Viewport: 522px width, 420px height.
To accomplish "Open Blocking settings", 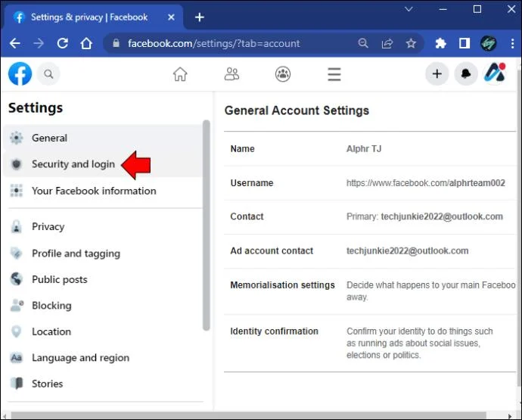I will click(102, 306).
